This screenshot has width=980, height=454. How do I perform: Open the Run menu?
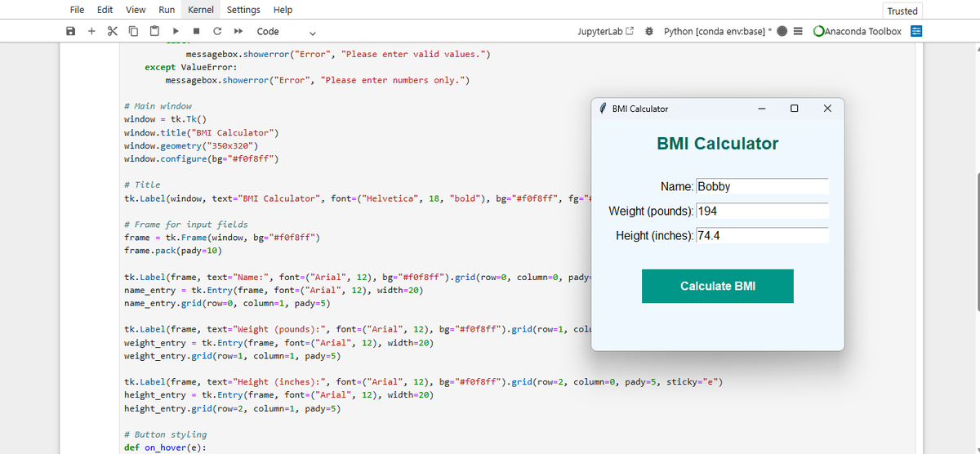(x=167, y=10)
